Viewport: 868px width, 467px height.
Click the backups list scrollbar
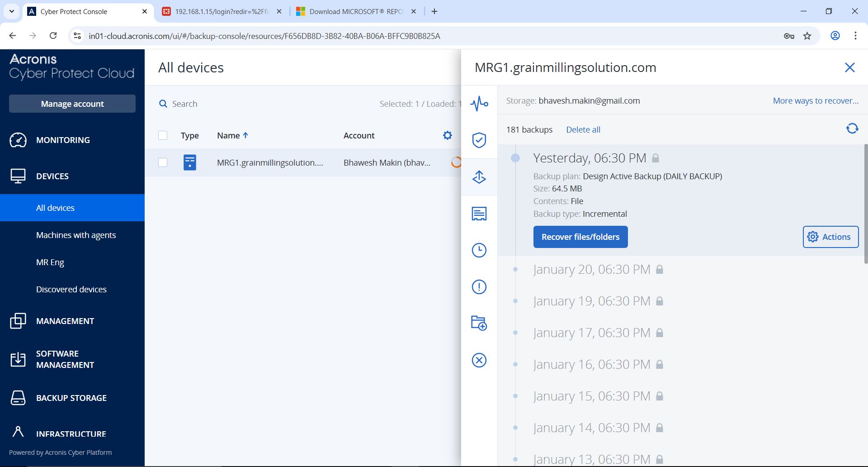click(x=866, y=204)
